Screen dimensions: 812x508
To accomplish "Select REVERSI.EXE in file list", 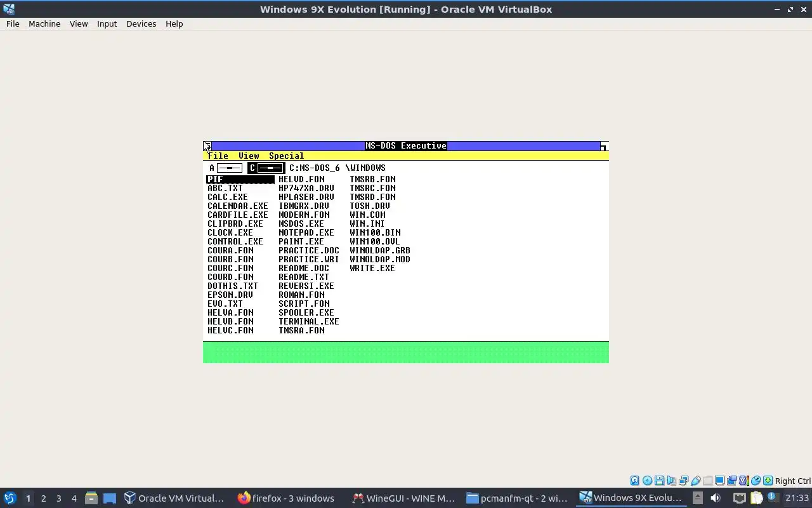I will [x=306, y=286].
